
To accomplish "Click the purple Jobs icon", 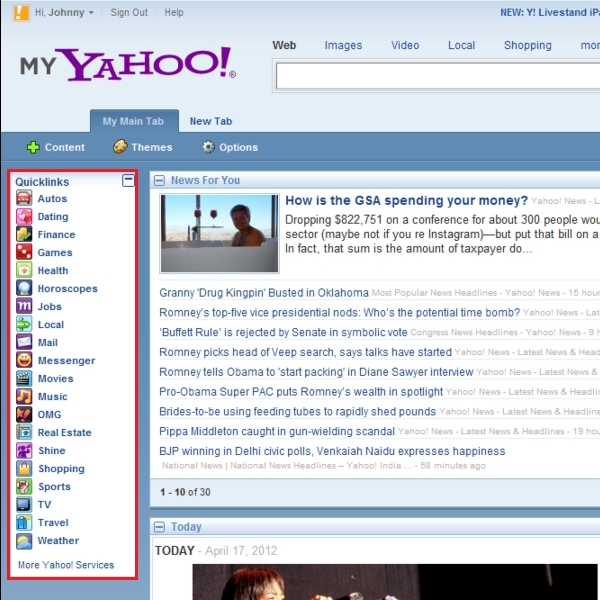I will point(24,306).
